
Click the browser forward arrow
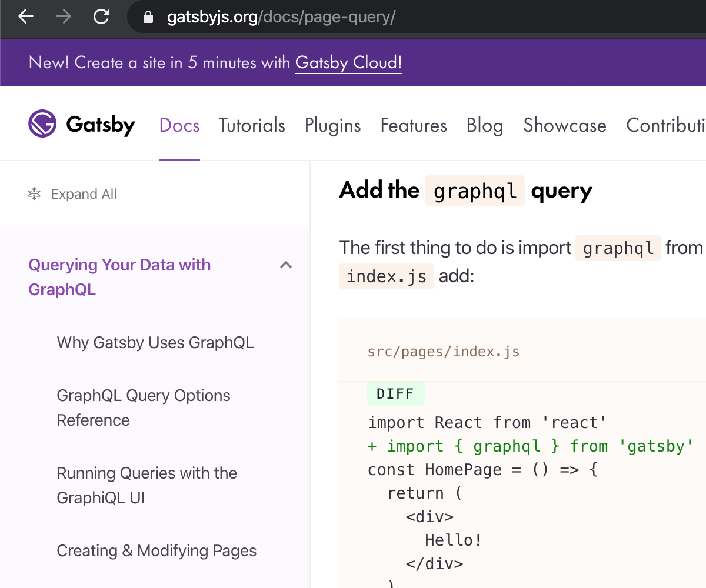pos(63,17)
